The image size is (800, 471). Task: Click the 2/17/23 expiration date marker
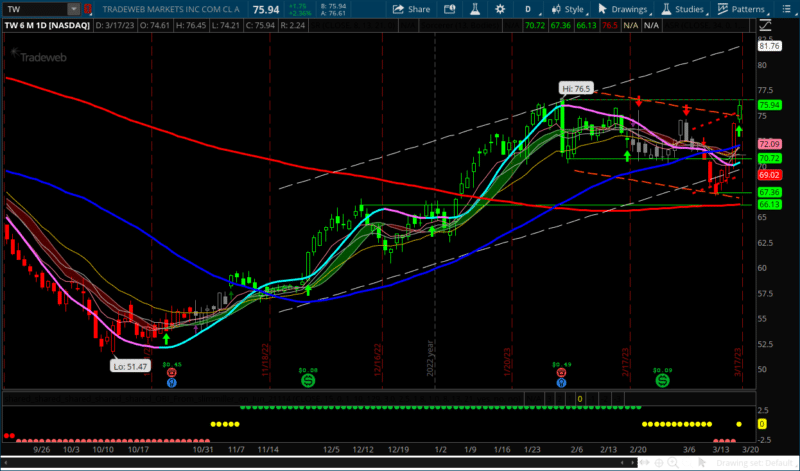point(625,362)
